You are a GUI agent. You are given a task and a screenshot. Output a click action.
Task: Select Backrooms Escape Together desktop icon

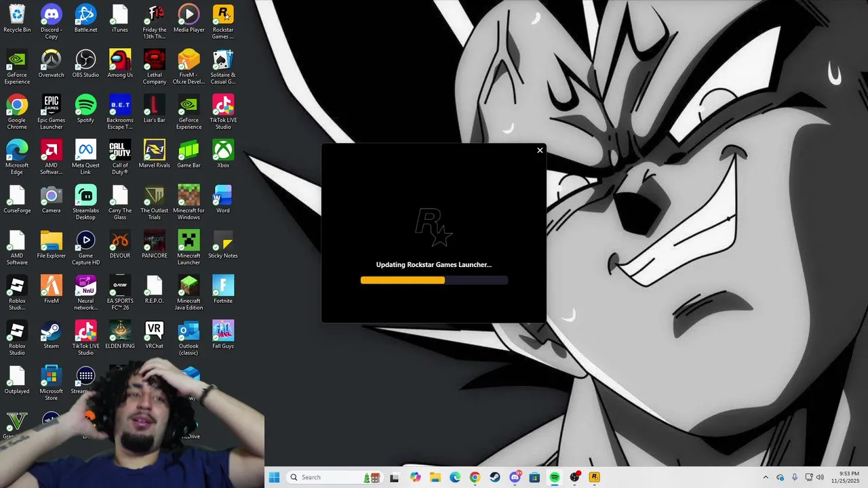(120, 113)
